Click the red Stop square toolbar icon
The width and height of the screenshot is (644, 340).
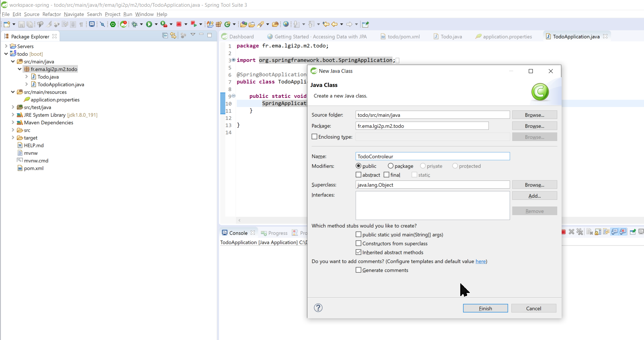pyautogui.click(x=179, y=24)
